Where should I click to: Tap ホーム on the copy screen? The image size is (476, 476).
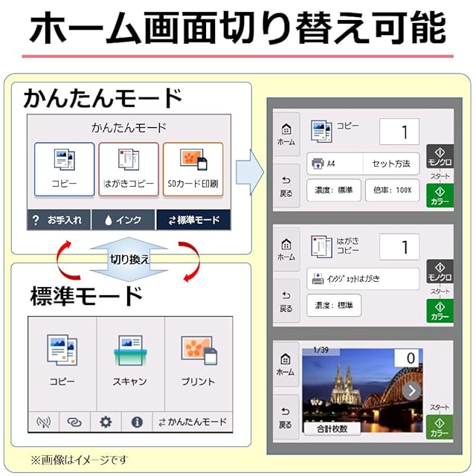click(x=286, y=134)
